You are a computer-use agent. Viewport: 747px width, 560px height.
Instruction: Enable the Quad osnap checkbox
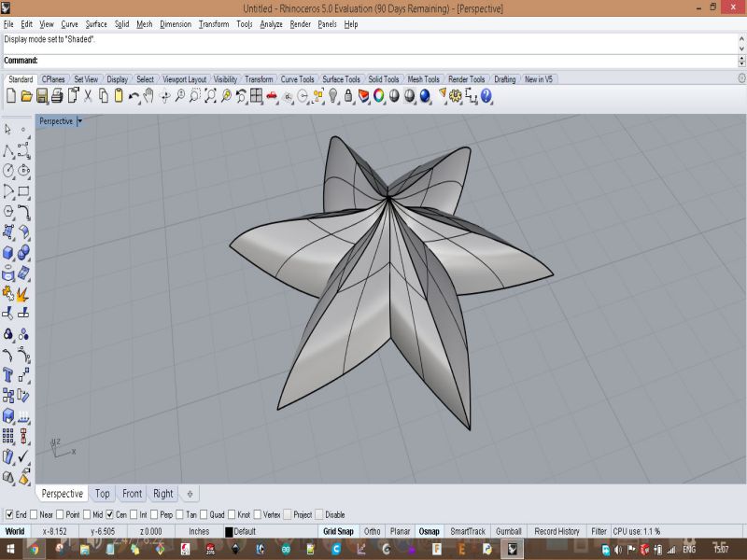[204, 514]
